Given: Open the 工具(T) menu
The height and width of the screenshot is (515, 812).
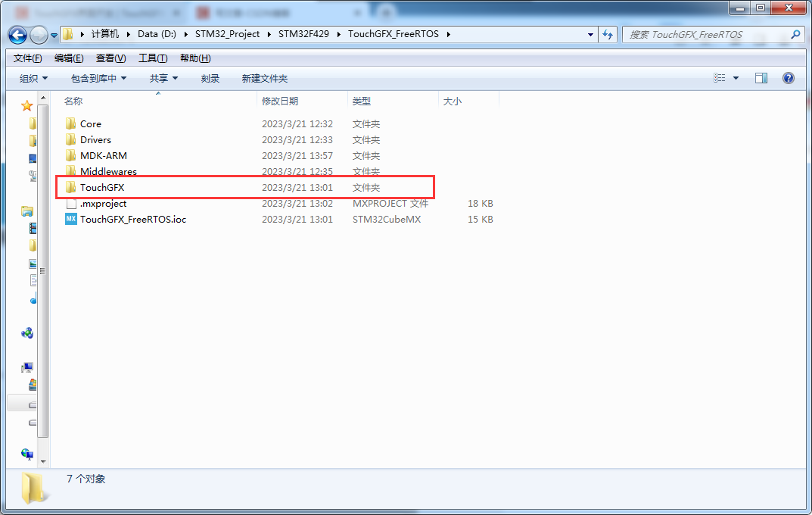Looking at the screenshot, I should coord(153,58).
